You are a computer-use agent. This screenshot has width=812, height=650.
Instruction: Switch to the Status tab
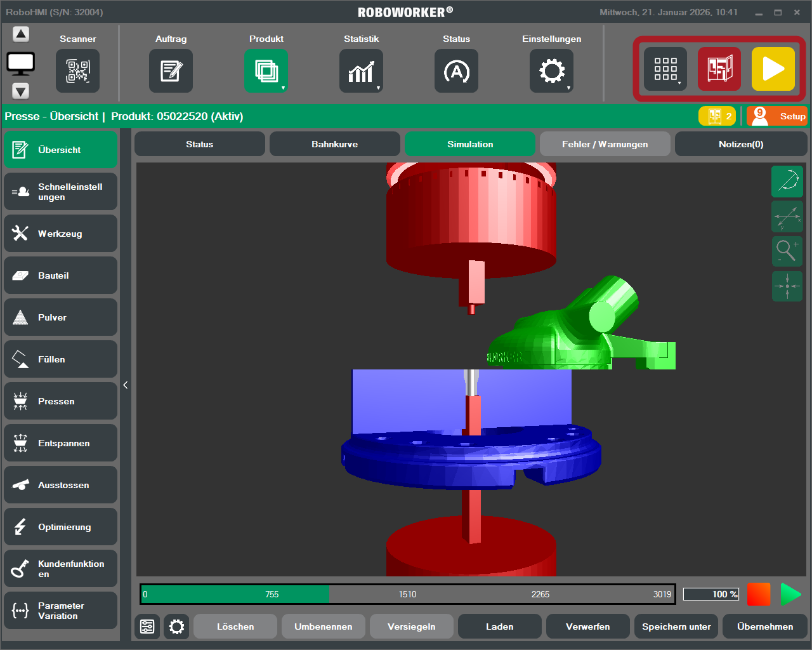(200, 144)
